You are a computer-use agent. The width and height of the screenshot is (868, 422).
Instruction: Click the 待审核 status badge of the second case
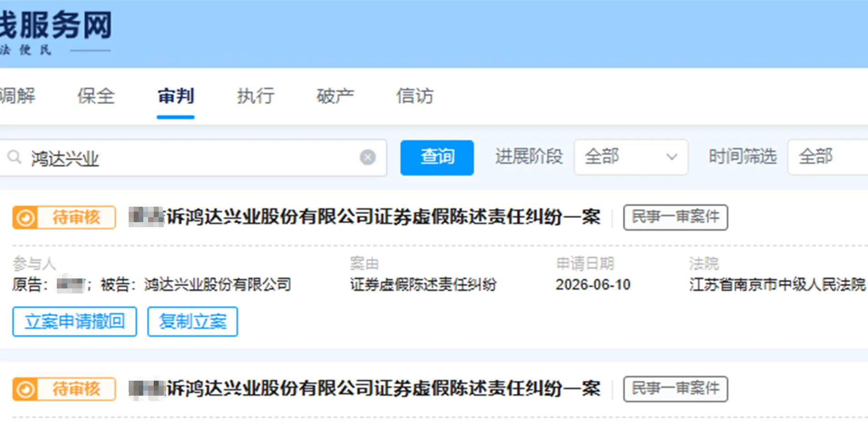click(x=64, y=389)
